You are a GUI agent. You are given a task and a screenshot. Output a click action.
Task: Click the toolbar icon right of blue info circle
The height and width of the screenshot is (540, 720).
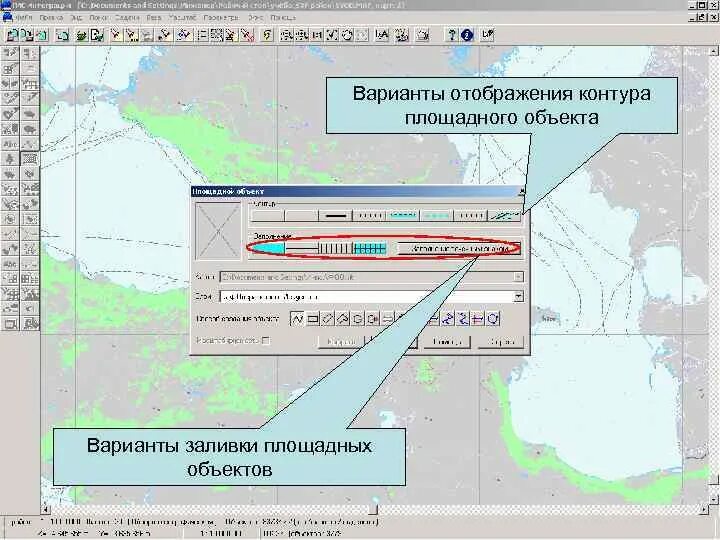[x=487, y=35]
